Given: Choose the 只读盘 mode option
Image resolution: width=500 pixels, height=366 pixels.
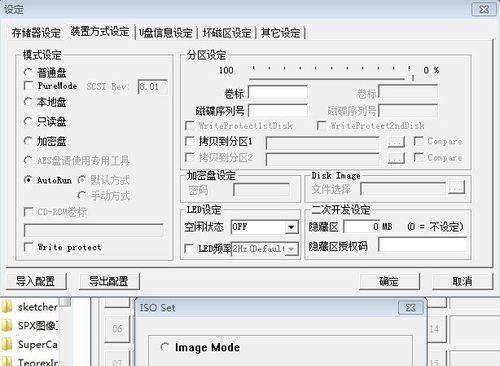Looking at the screenshot, I should (x=28, y=122).
